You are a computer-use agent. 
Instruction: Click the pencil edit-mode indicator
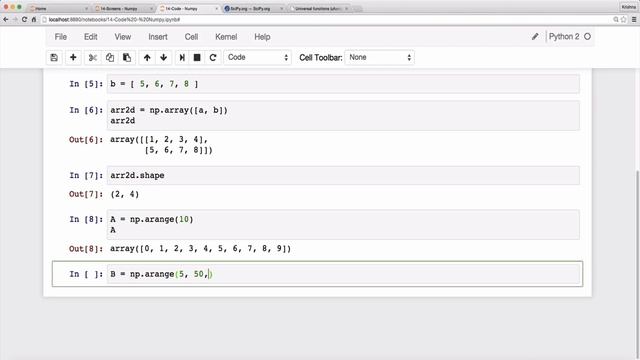pos(535,37)
